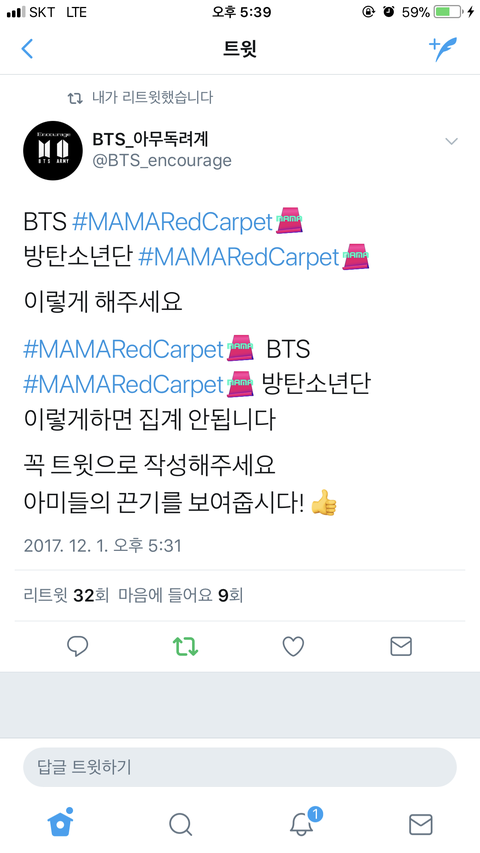The height and width of the screenshot is (853, 480).
Task: Tap the BTS ARMY profile avatar
Action: 53,151
